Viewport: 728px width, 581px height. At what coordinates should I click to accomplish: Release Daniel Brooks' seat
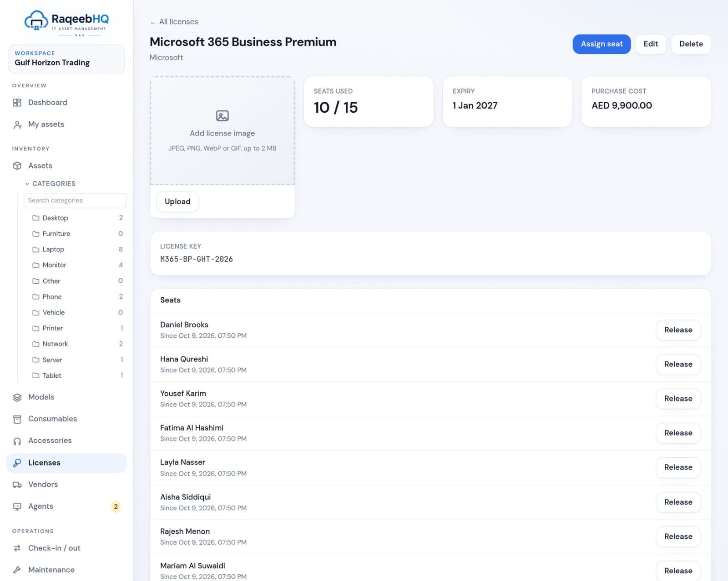678,330
